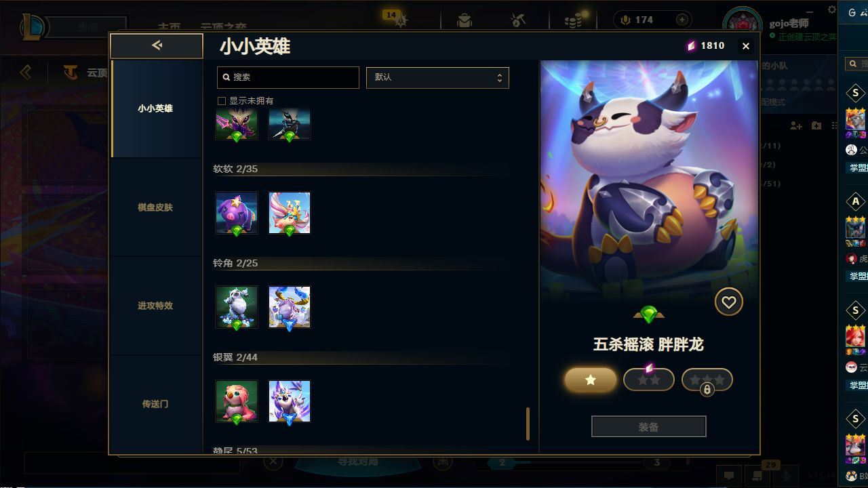
Task: Close the 小小英雄 dialog
Action: pyautogui.click(x=746, y=46)
